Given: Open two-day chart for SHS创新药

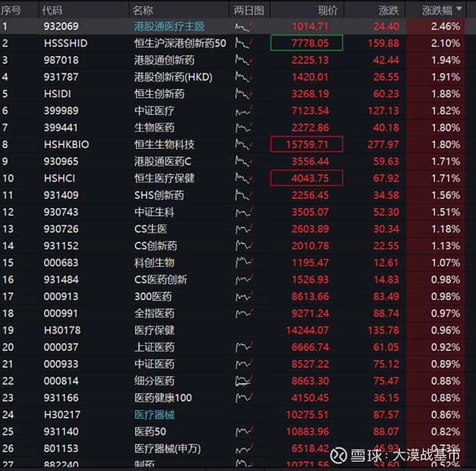Looking at the screenshot, I should [244, 195].
